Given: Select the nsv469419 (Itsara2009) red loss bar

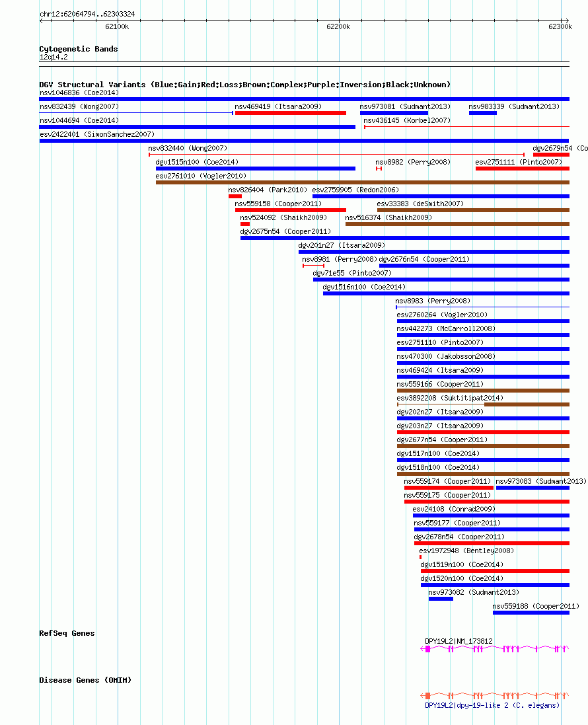Looking at the screenshot, I should [x=290, y=113].
